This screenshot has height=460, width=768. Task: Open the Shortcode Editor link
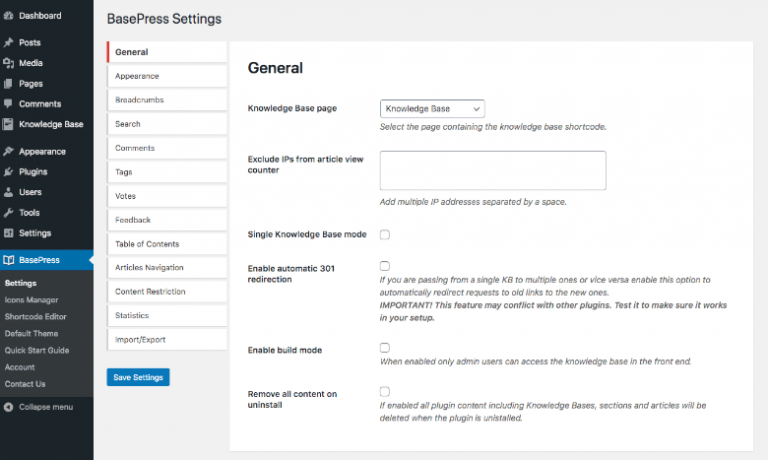36,316
